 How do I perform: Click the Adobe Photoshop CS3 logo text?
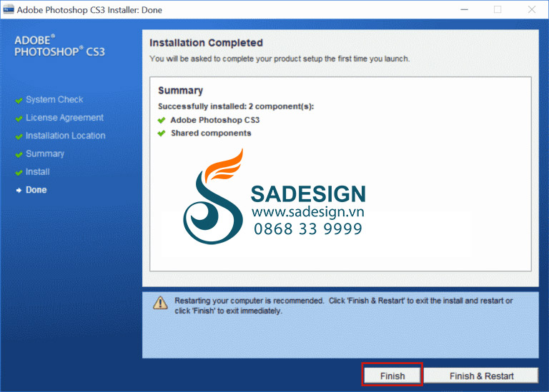coord(59,46)
